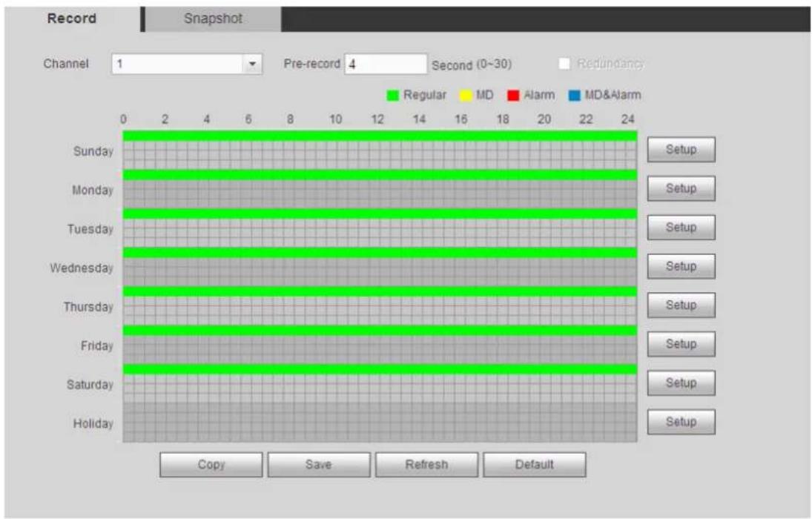The width and height of the screenshot is (812, 519).
Task: Select the green Regular record type swatch
Action: click(x=393, y=96)
